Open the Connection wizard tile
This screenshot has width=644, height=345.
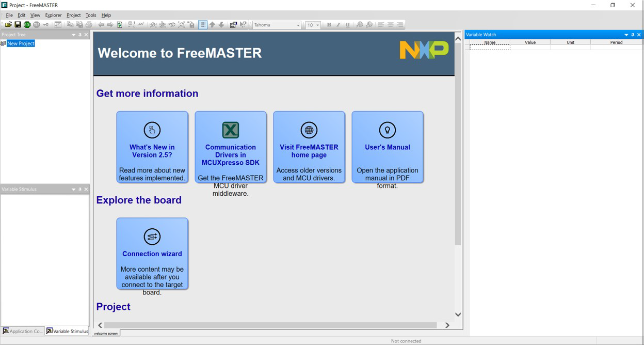point(152,254)
